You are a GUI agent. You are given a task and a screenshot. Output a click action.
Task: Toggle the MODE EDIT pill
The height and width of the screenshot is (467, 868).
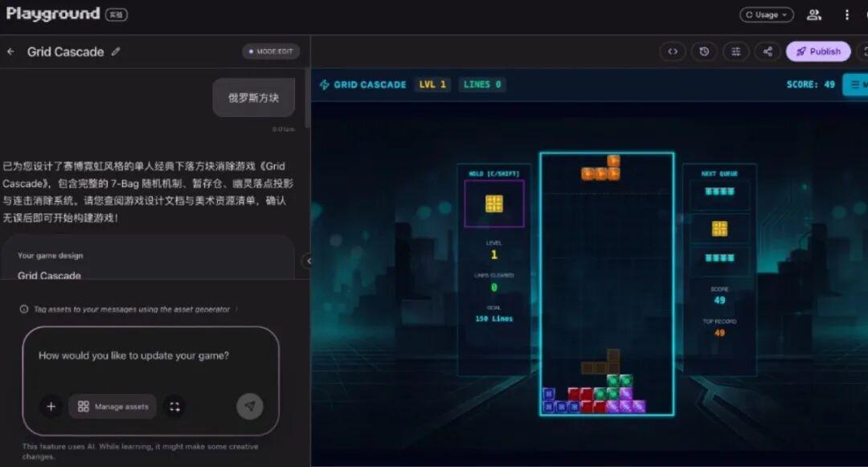click(271, 51)
